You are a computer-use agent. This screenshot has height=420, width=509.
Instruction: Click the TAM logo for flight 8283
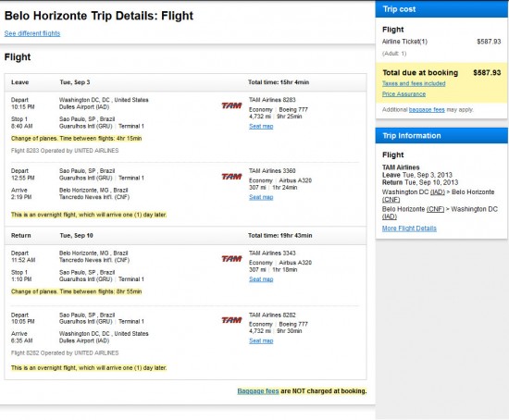click(231, 105)
